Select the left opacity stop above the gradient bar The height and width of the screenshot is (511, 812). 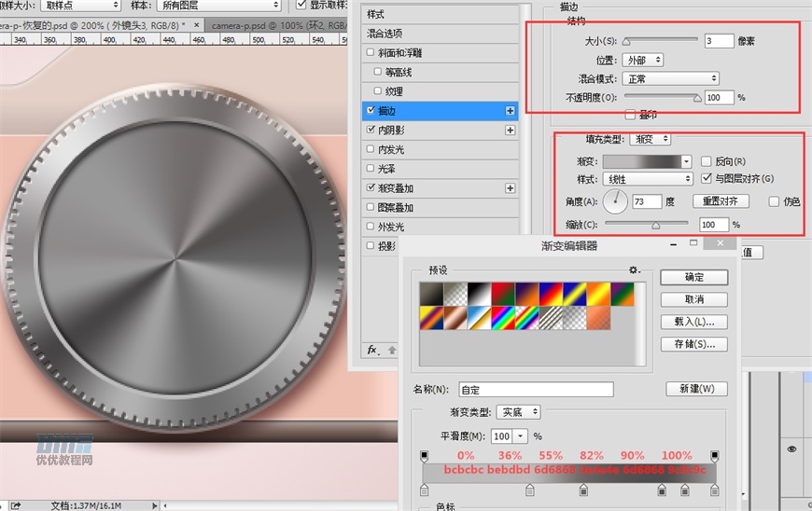point(424,456)
